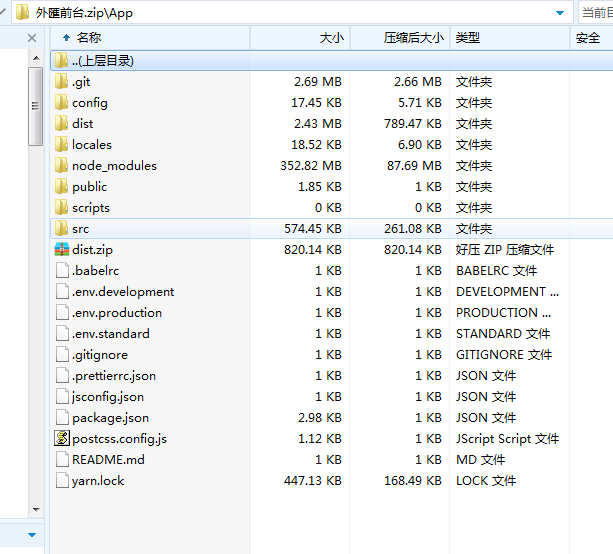This screenshot has width=613, height=554.
Task: Sort files by the 大小 column header
Action: pos(330,38)
